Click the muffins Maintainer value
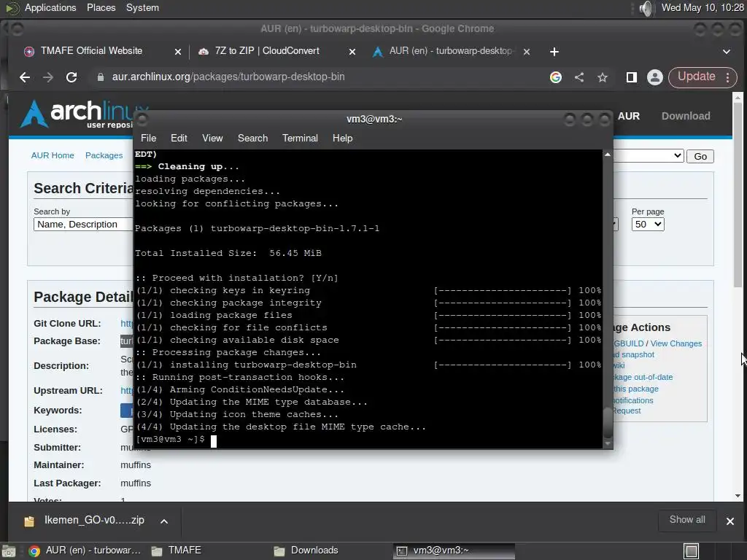747x560 pixels. (x=135, y=464)
